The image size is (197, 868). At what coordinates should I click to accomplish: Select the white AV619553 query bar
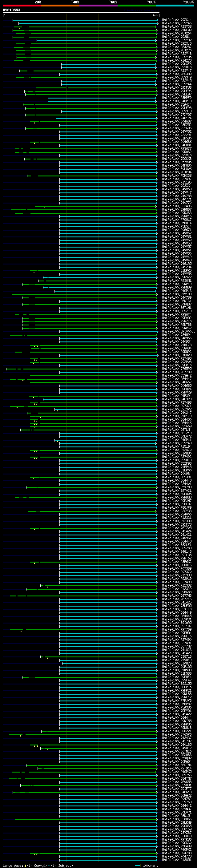pyautogui.click(x=81, y=12)
